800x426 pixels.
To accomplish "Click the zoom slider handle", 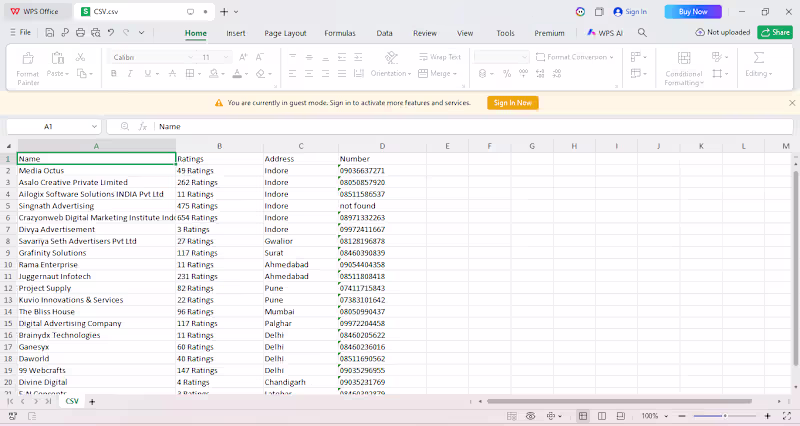I will click(724, 416).
